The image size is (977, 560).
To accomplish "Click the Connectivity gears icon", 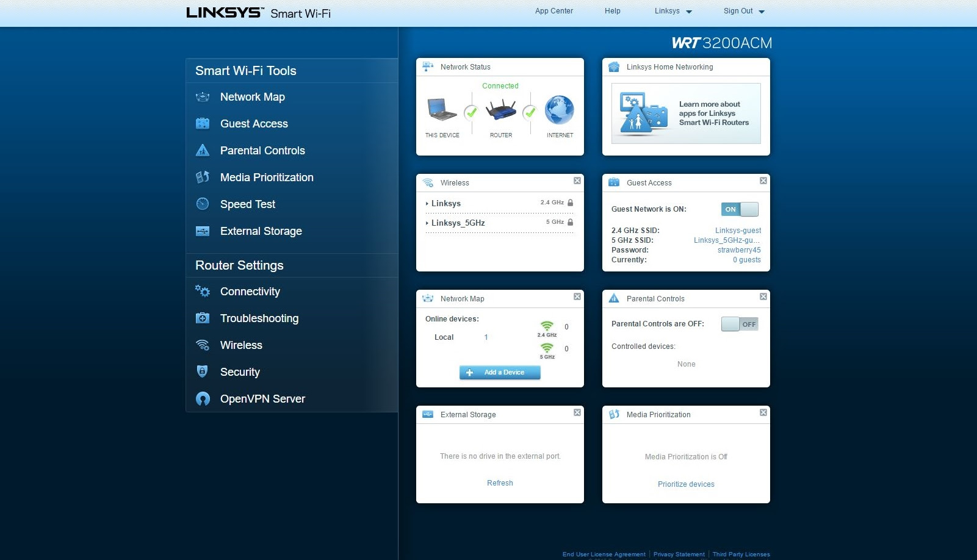I will pos(203,291).
